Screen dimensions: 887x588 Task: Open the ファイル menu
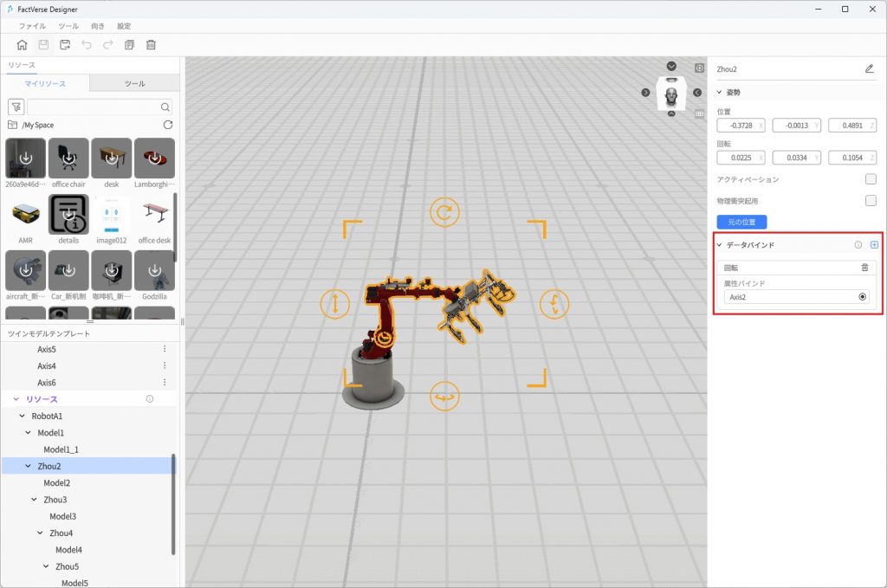[x=32, y=26]
